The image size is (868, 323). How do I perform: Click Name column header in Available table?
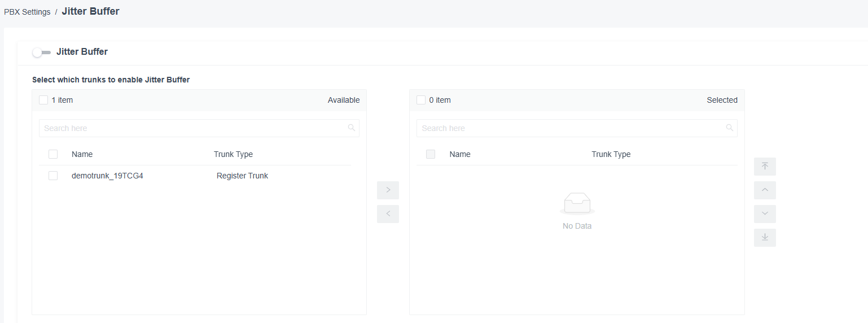[x=82, y=154]
